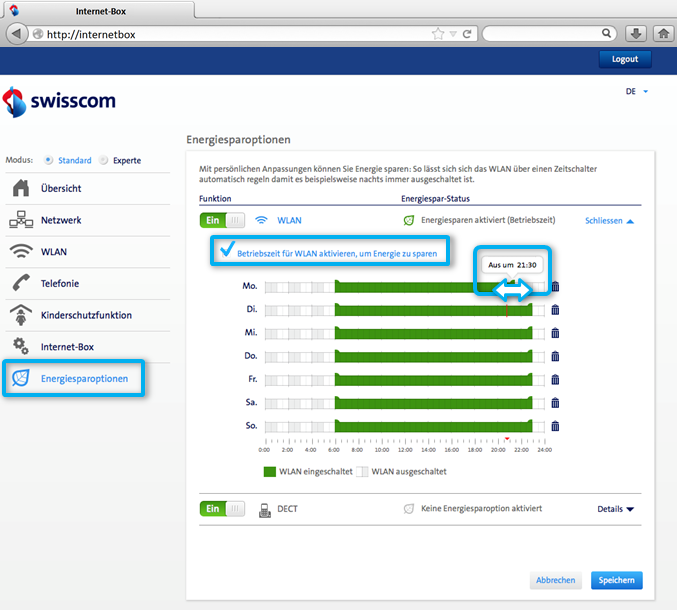Click the bookmark star icon in address bar
Screen dimensions: 677x610
click(x=438, y=34)
